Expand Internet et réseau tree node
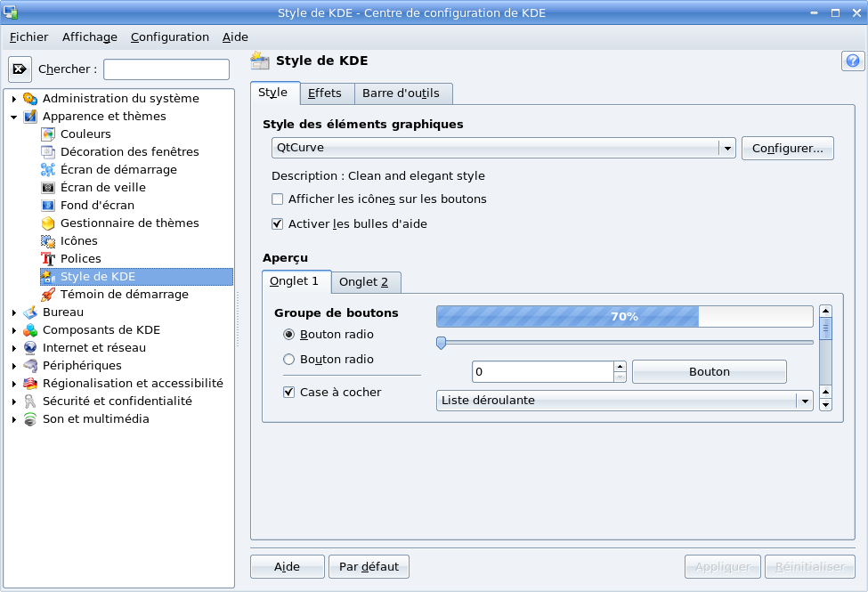Image resolution: width=868 pixels, height=592 pixels. (14, 348)
